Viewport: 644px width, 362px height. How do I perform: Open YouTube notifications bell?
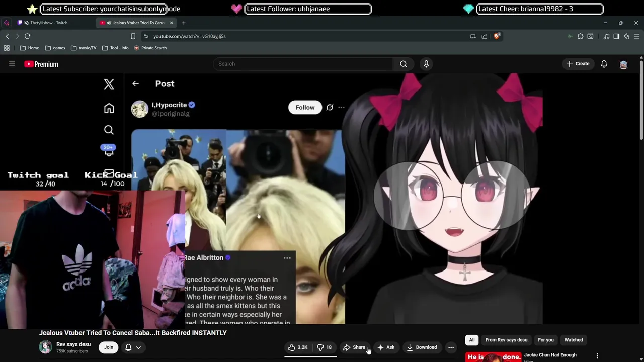pos(604,64)
